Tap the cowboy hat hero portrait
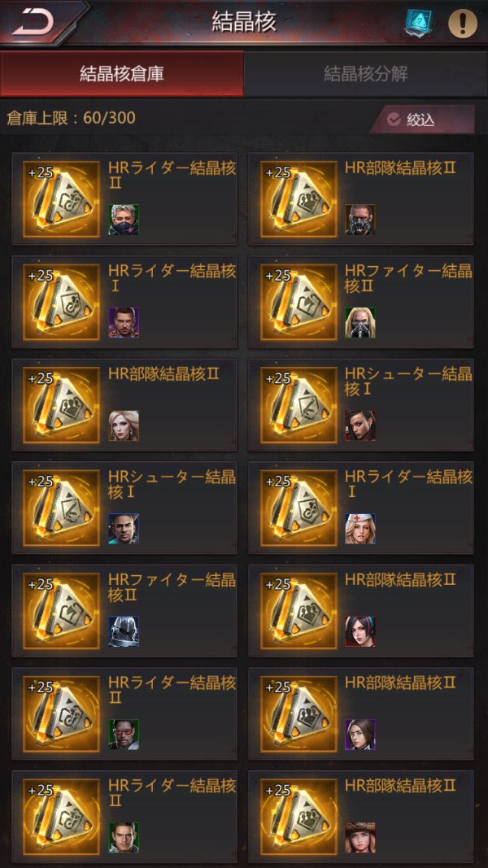 click(360, 837)
